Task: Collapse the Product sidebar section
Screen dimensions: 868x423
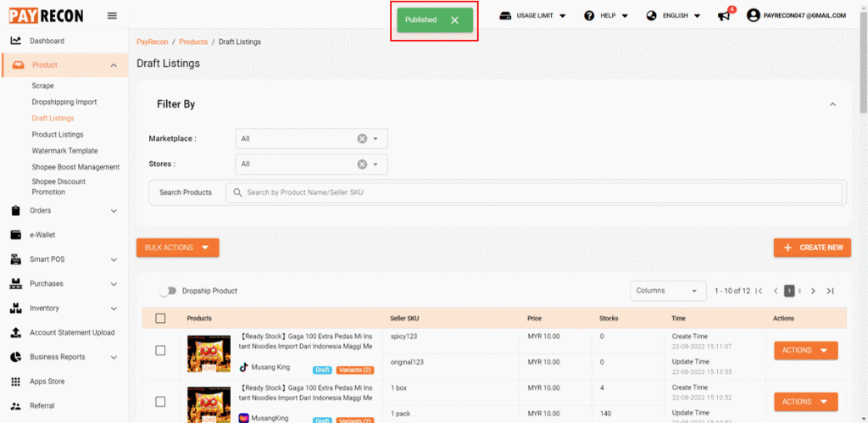Action: pyautogui.click(x=114, y=65)
